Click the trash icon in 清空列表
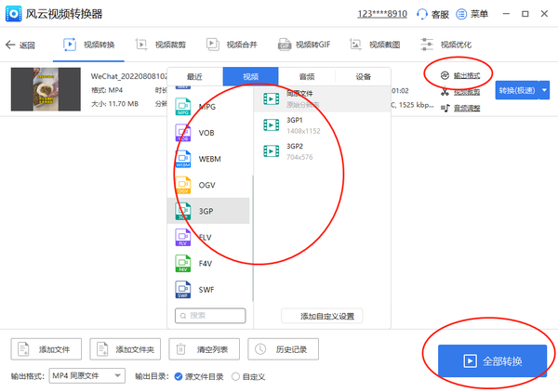This screenshot has width=558, height=392. (x=180, y=349)
